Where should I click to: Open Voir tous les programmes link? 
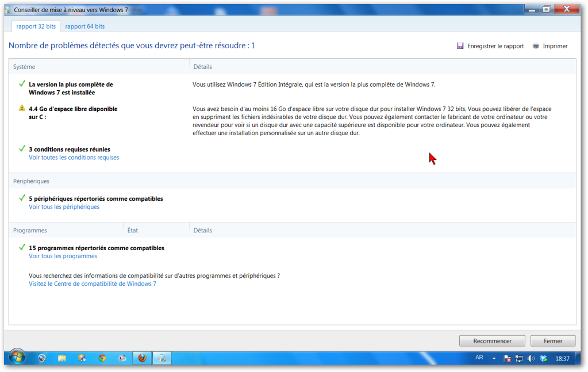point(63,256)
